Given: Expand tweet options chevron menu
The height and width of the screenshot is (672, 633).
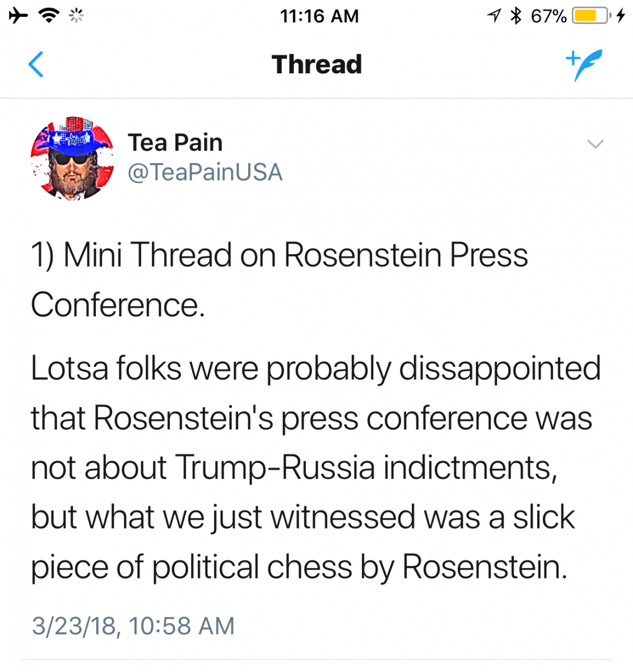Looking at the screenshot, I should 595,144.
